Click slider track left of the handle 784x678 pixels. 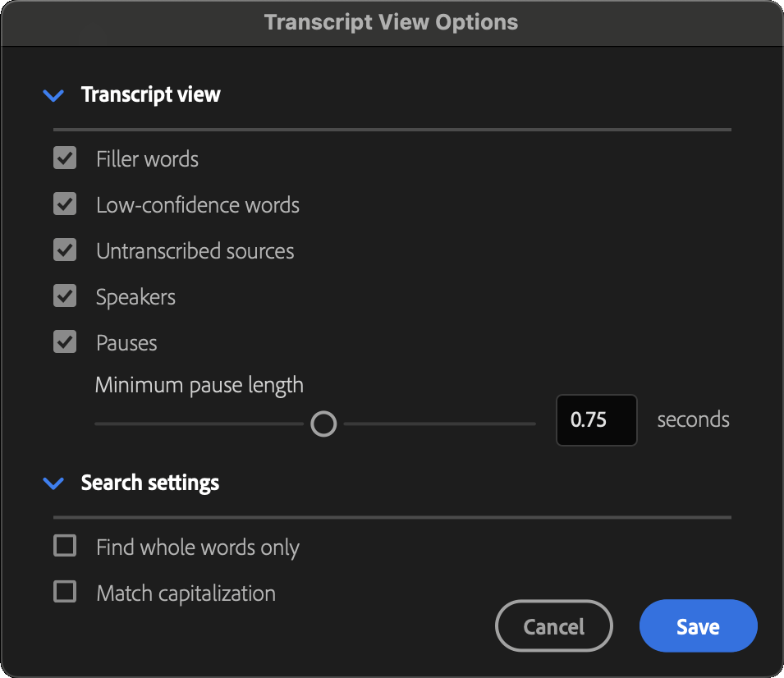(x=199, y=424)
